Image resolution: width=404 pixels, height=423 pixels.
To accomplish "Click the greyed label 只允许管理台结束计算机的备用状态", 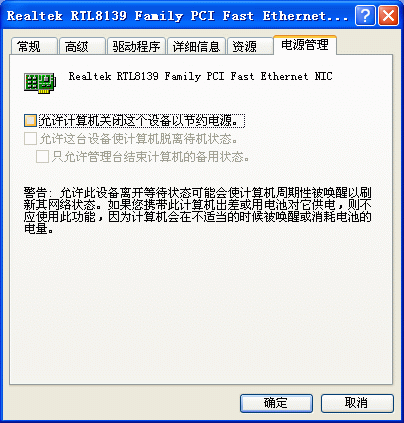I will [150, 156].
